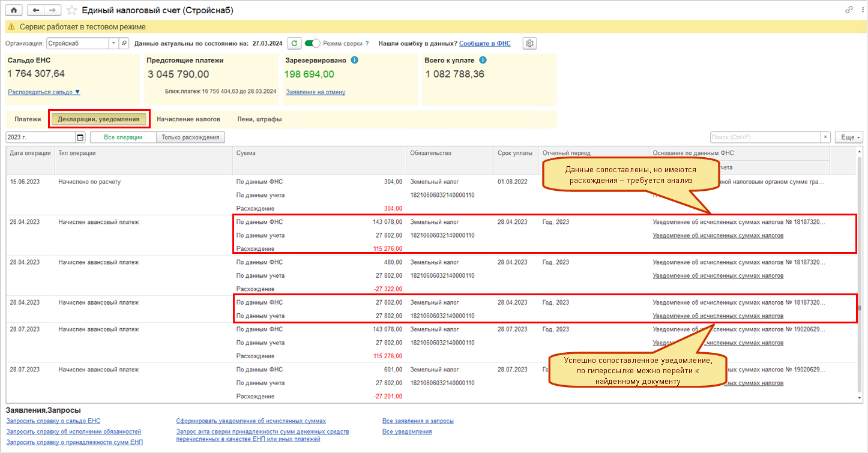The width and height of the screenshot is (868, 453).
Task: Follow the Сообщите в ФНС link
Action: [485, 43]
